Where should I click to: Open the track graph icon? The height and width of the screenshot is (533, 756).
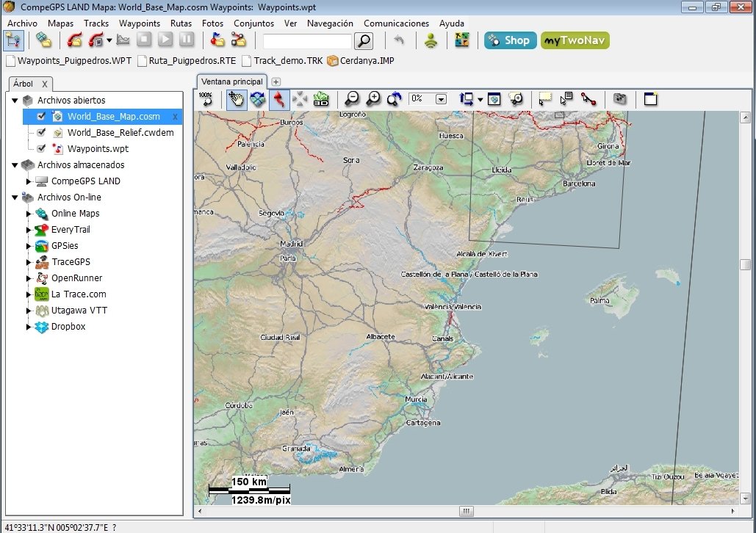123,40
